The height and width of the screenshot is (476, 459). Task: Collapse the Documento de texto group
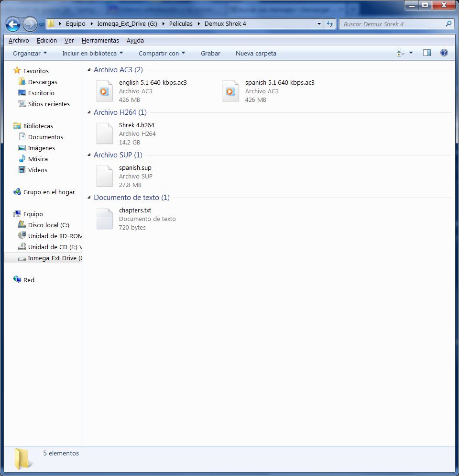89,197
